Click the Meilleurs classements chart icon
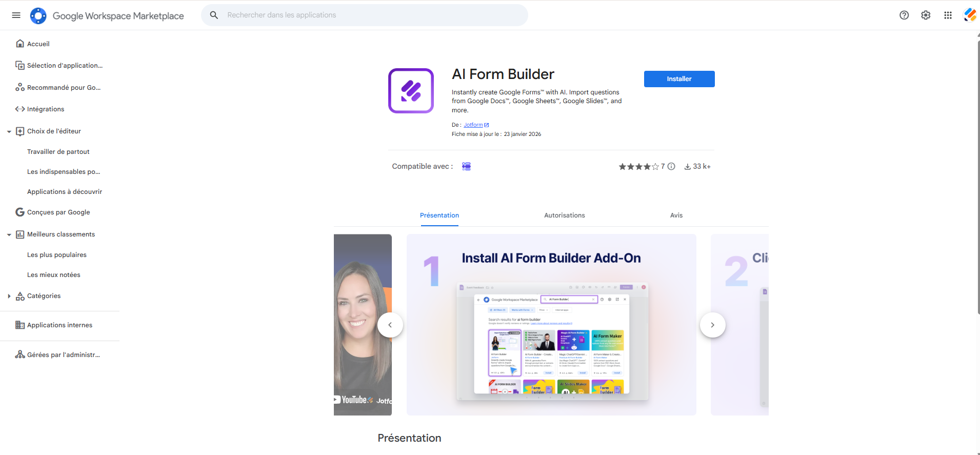The height and width of the screenshot is (455, 980). coord(20,234)
